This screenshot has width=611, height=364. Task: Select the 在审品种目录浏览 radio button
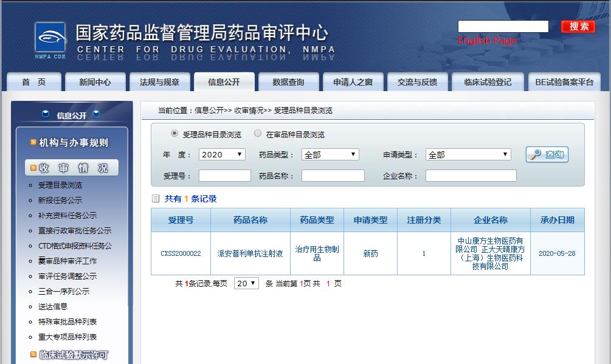pyautogui.click(x=258, y=134)
